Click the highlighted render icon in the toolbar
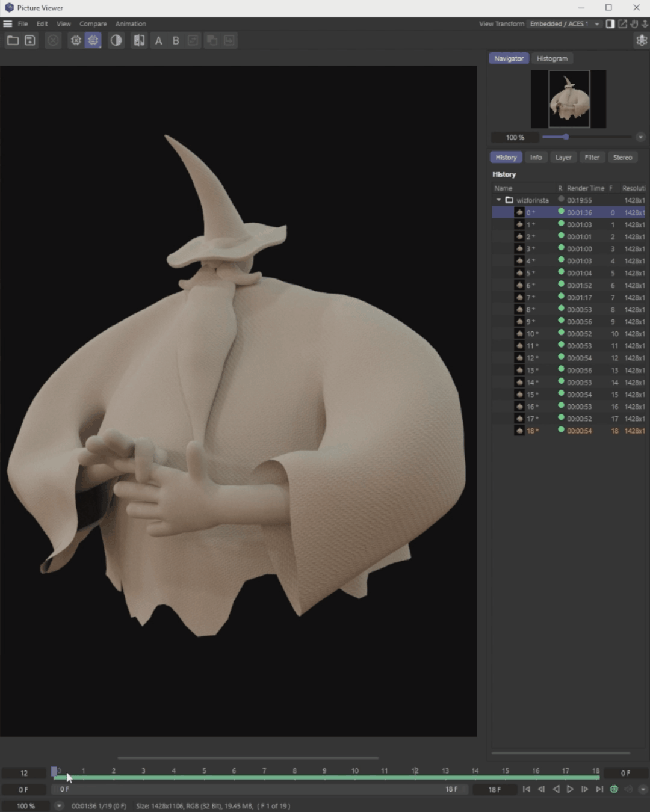The width and height of the screenshot is (650, 812). (x=93, y=40)
